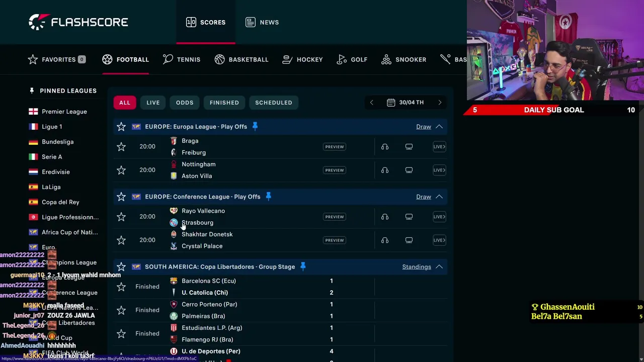
Task: Click TV broadcast icon for Shakhtar match
Action: [409, 240]
